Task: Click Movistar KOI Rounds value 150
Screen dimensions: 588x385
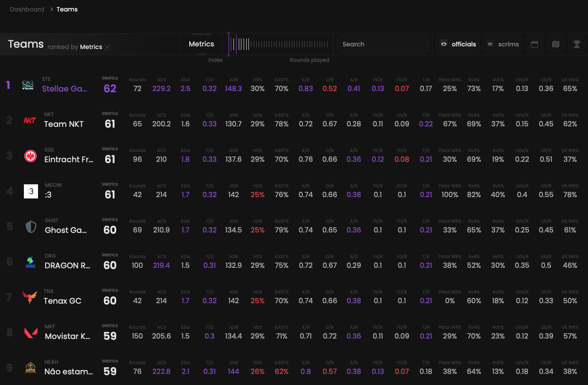Action: pyautogui.click(x=137, y=336)
